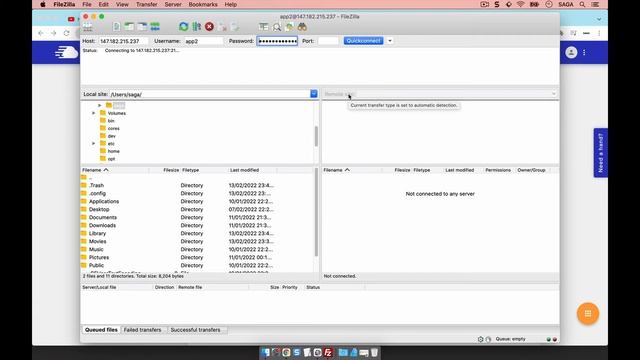Open the Remote site path dropdown
The width and height of the screenshot is (640, 360).
pos(553,94)
